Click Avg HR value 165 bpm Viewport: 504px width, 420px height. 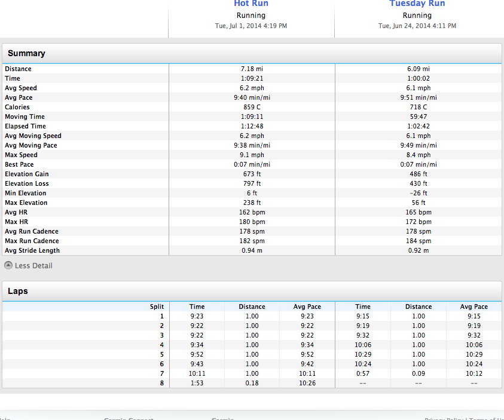418,212
